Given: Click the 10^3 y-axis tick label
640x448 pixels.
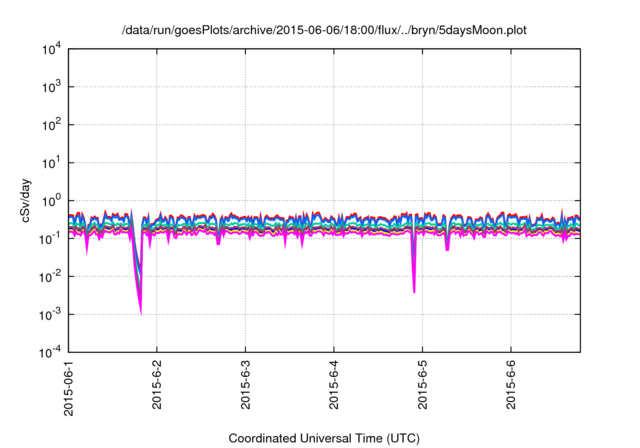Looking at the screenshot, I should pos(51,87).
